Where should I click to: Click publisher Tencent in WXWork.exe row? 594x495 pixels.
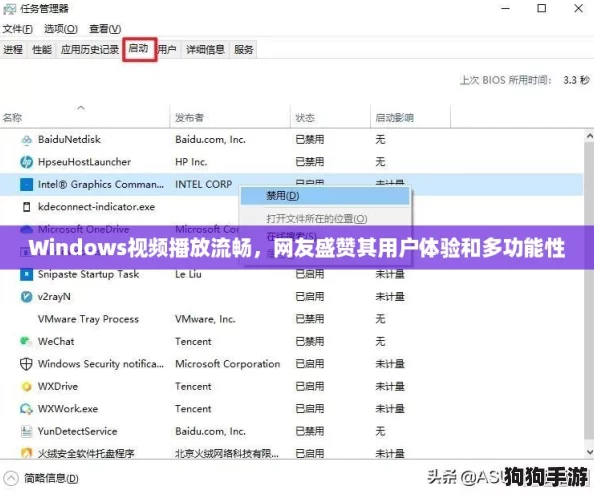click(x=193, y=409)
